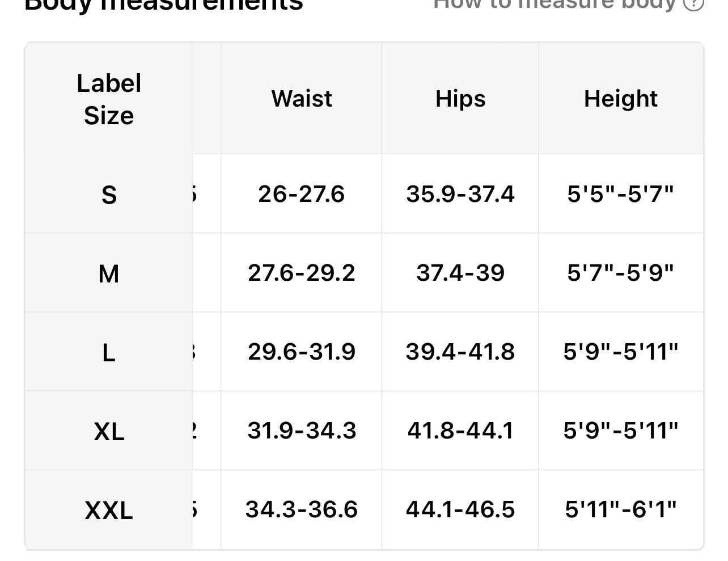The image size is (728, 561).
Task: Tap the 34.3-36.6 waist measurement
Action: pyautogui.click(x=302, y=509)
